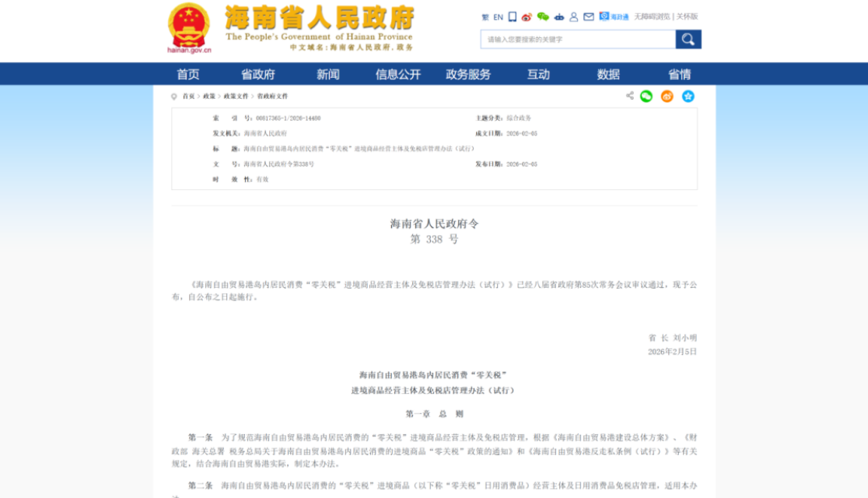Click the magnifier search button
This screenshot has height=498, width=868.
[688, 39]
